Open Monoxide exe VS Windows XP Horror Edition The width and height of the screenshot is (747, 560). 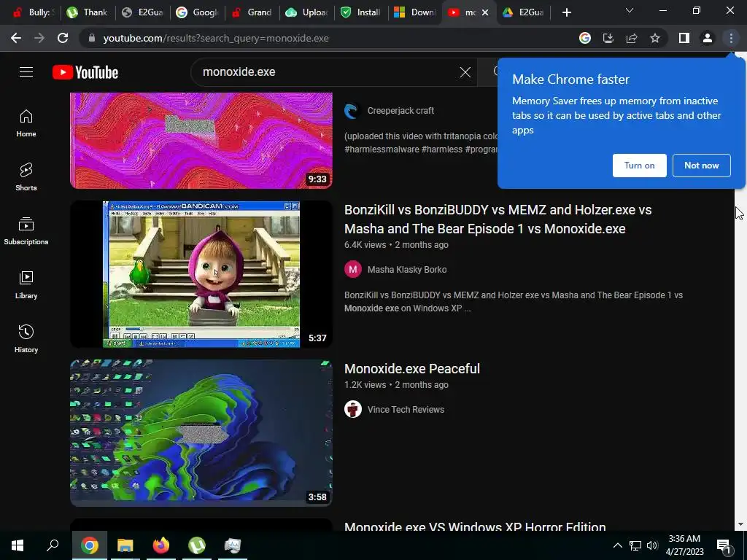(475, 526)
